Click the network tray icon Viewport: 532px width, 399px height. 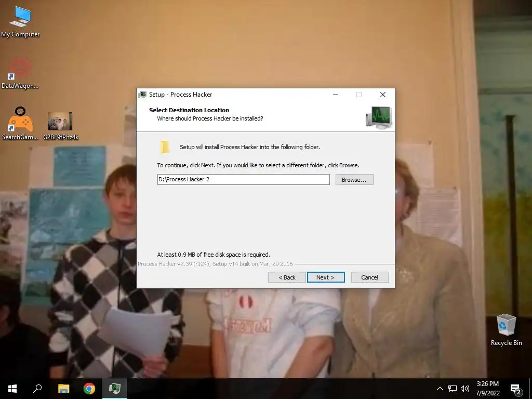(x=453, y=389)
